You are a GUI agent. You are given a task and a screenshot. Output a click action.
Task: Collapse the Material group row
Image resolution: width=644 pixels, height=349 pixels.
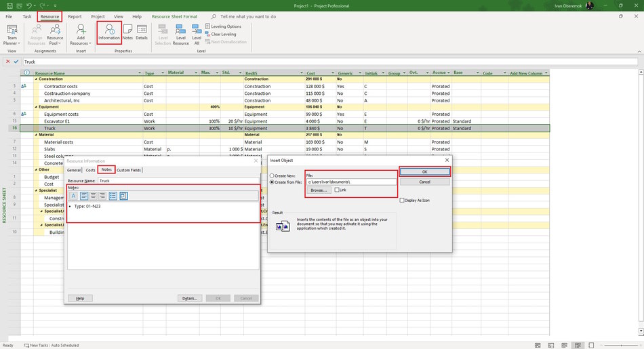pos(36,135)
